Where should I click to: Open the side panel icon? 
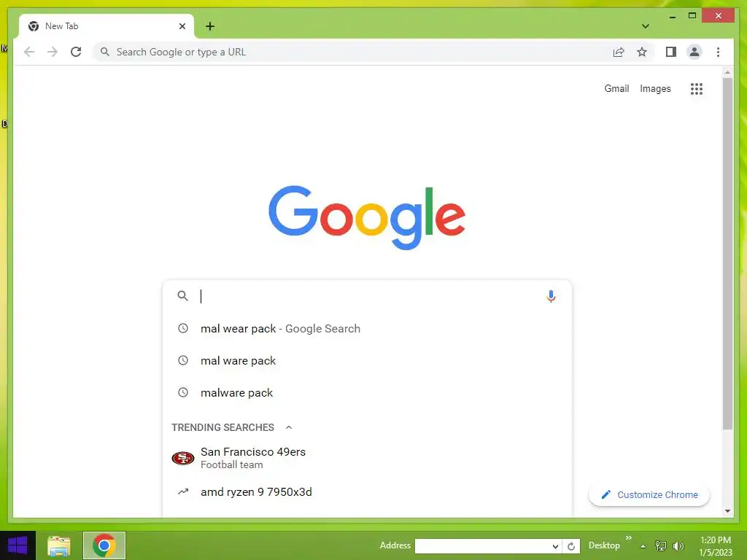click(x=671, y=52)
